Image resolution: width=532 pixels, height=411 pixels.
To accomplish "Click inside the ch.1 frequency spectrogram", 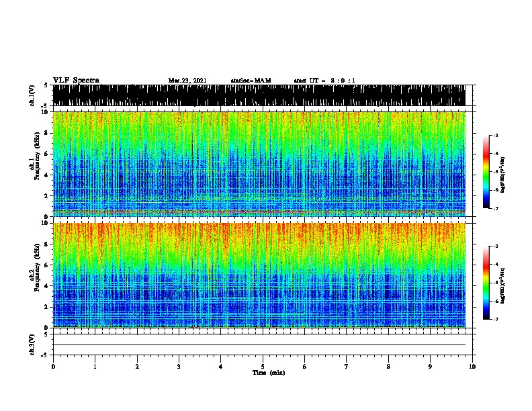I will click(x=259, y=164).
